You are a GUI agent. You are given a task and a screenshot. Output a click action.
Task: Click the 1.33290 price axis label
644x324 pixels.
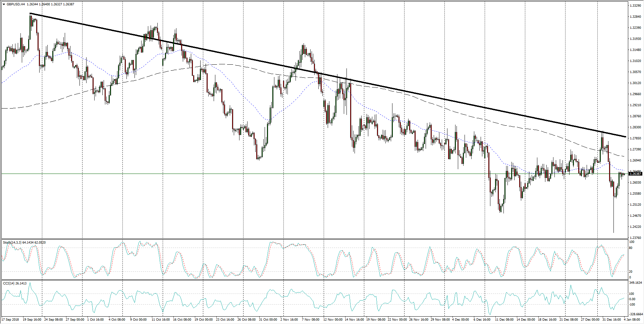pos(635,6)
